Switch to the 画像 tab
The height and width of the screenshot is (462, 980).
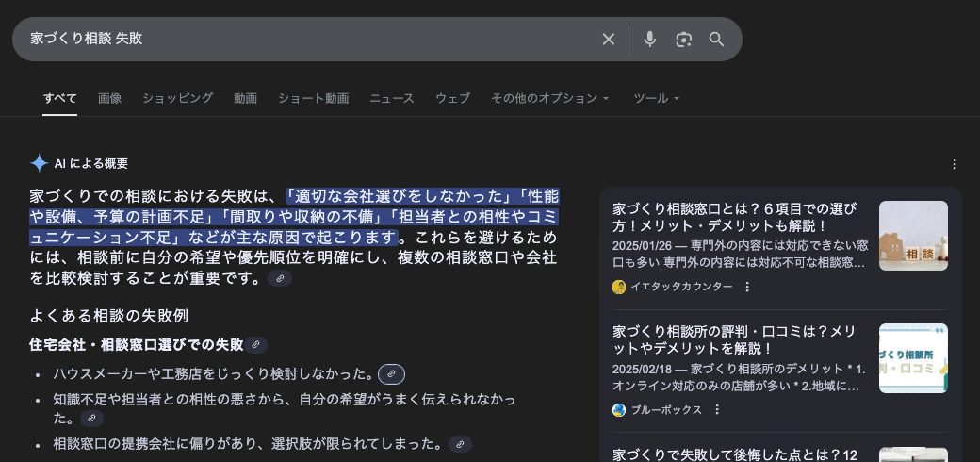(110, 98)
